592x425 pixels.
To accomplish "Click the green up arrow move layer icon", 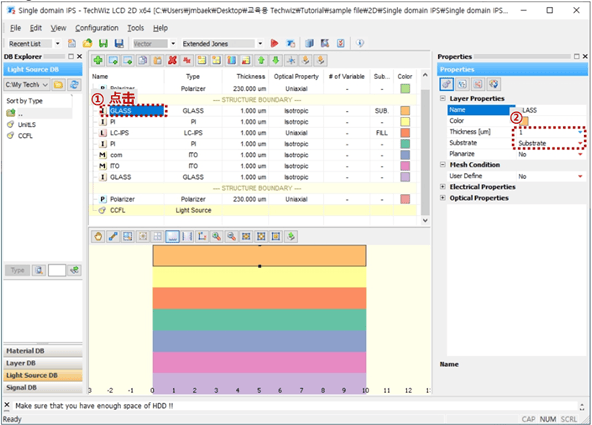I will point(261,60).
